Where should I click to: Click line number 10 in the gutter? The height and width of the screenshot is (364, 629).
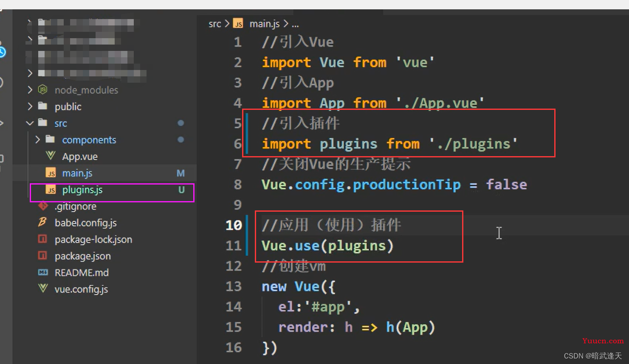coord(234,225)
